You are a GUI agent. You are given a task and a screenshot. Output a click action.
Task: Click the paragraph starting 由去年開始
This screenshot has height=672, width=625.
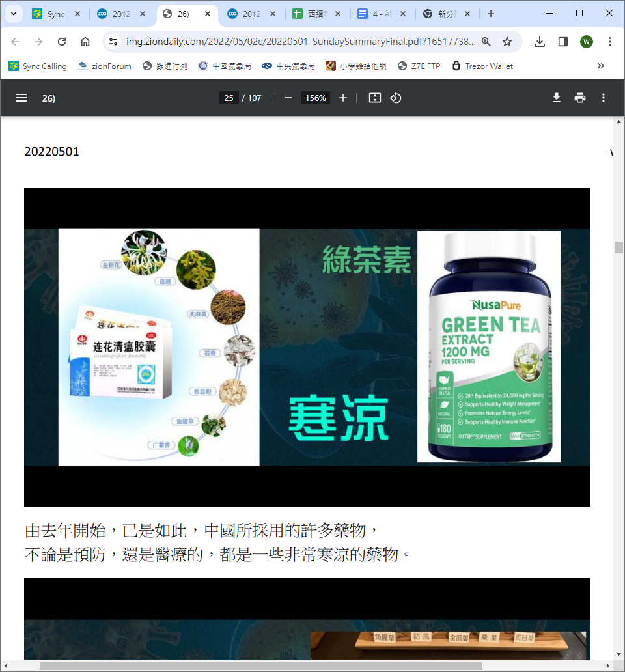[x=202, y=531]
